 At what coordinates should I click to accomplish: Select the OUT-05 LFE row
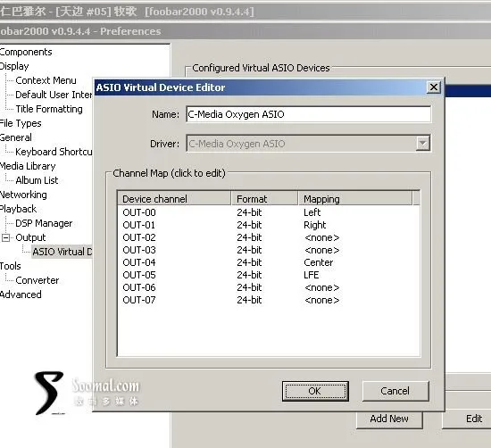tap(269, 275)
